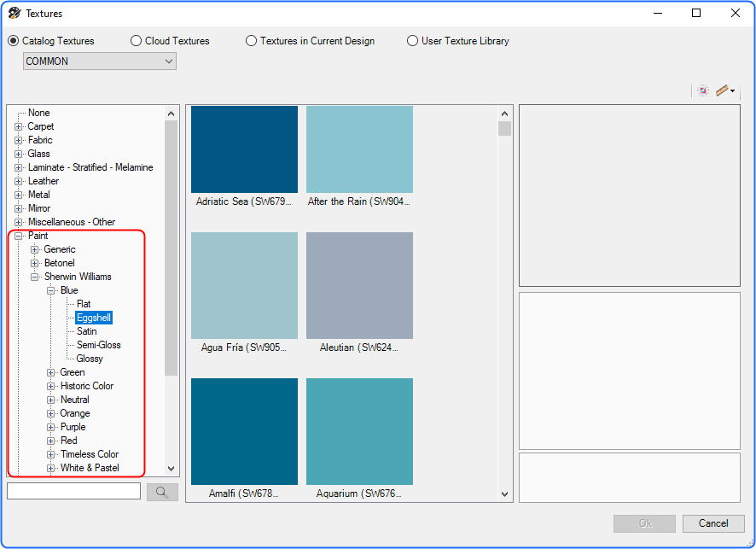Select the Flat finish item
The height and width of the screenshot is (549, 756).
84,304
